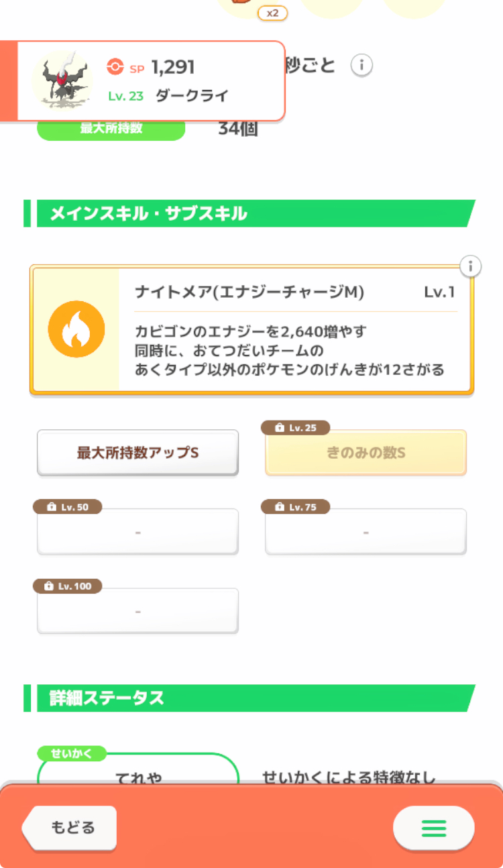Select the locked きのみの数S sub skill
Viewport: 503px width, 868px height.
(x=366, y=453)
